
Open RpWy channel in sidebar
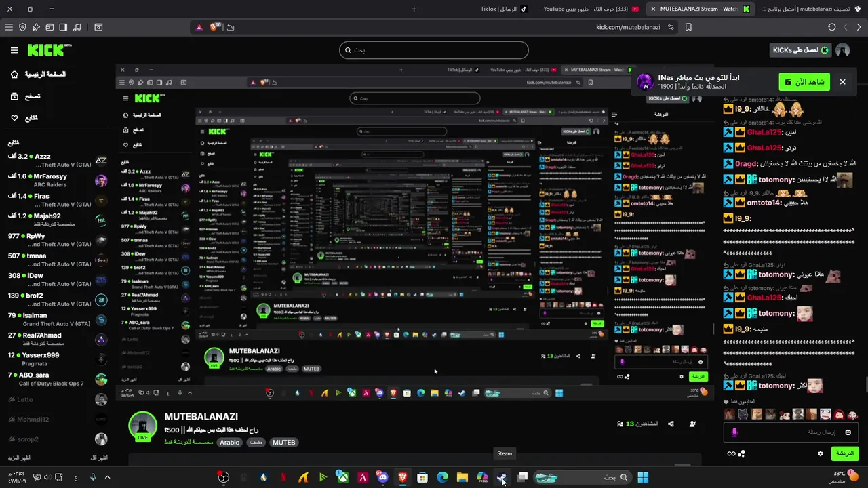[x=58, y=240]
